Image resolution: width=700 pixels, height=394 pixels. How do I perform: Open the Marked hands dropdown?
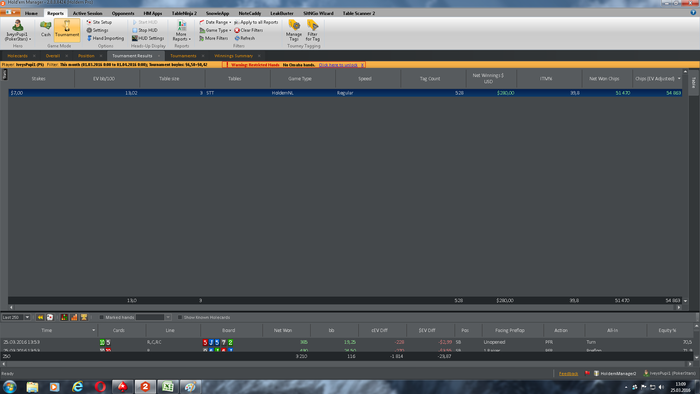[x=168, y=317]
